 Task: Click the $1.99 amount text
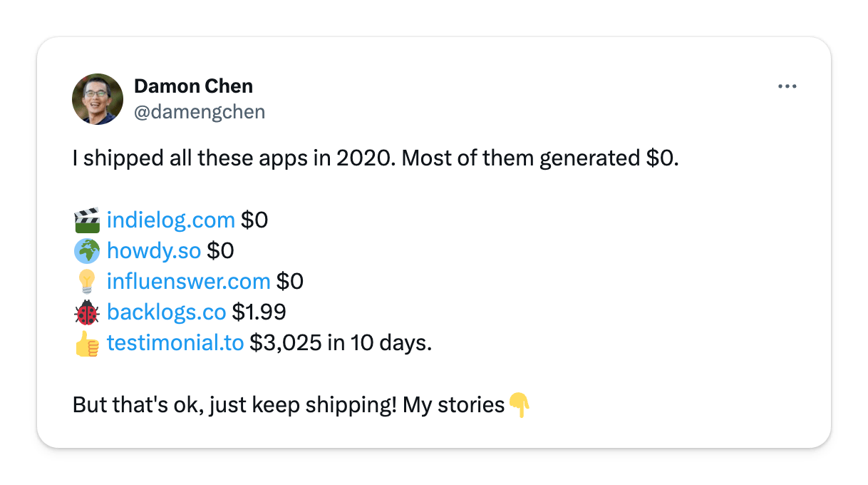pyautogui.click(x=259, y=312)
